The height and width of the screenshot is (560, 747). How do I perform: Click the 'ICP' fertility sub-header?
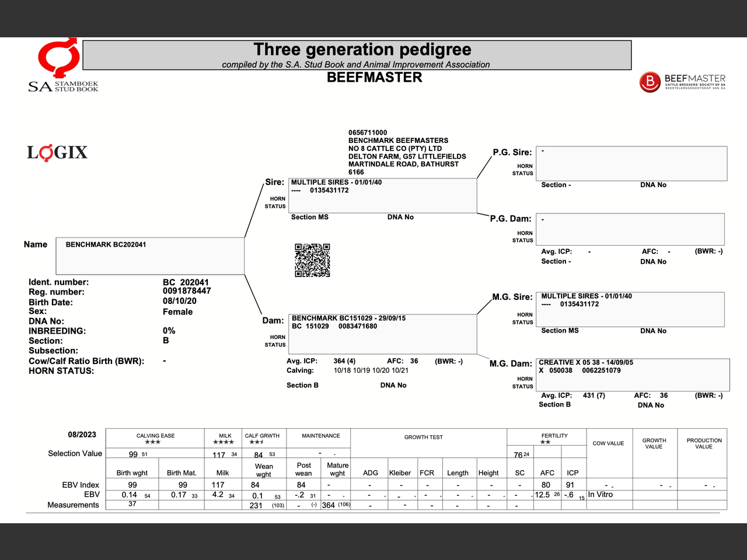[x=573, y=473]
